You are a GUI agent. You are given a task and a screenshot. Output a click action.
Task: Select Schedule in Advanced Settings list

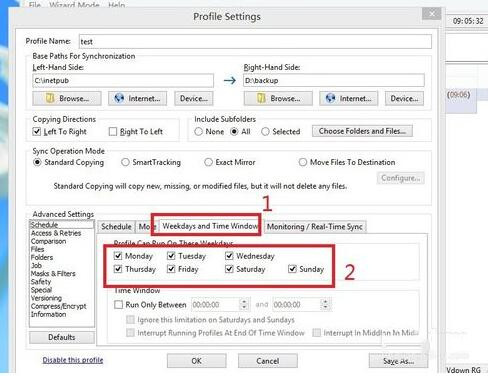(62, 225)
